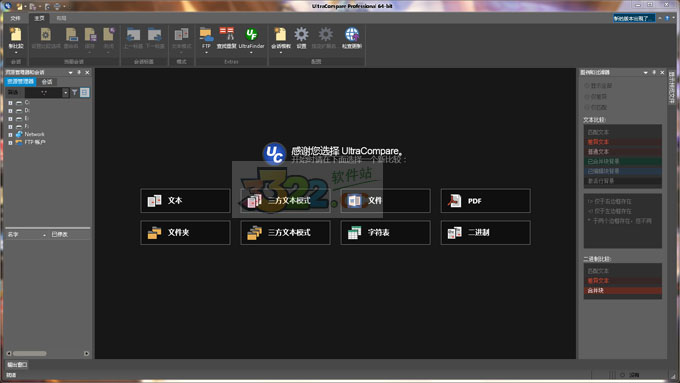Close the left resource manager panel
This screenshot has height=383, width=680.
[x=87, y=72]
